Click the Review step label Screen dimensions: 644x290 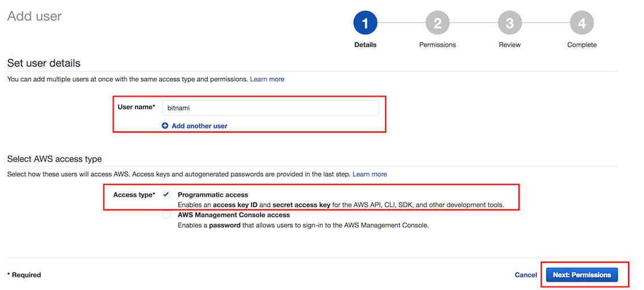pyautogui.click(x=510, y=45)
